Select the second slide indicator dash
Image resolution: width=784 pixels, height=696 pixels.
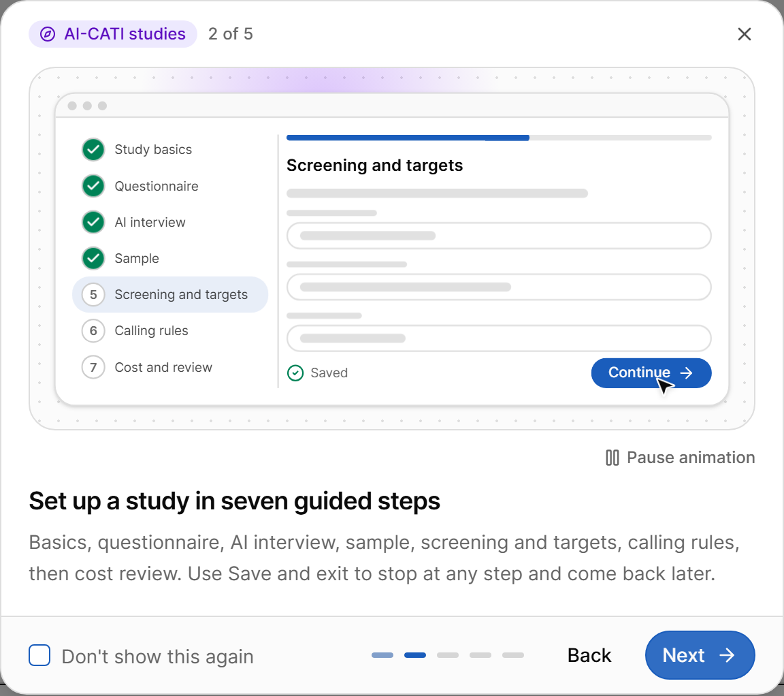(x=415, y=655)
